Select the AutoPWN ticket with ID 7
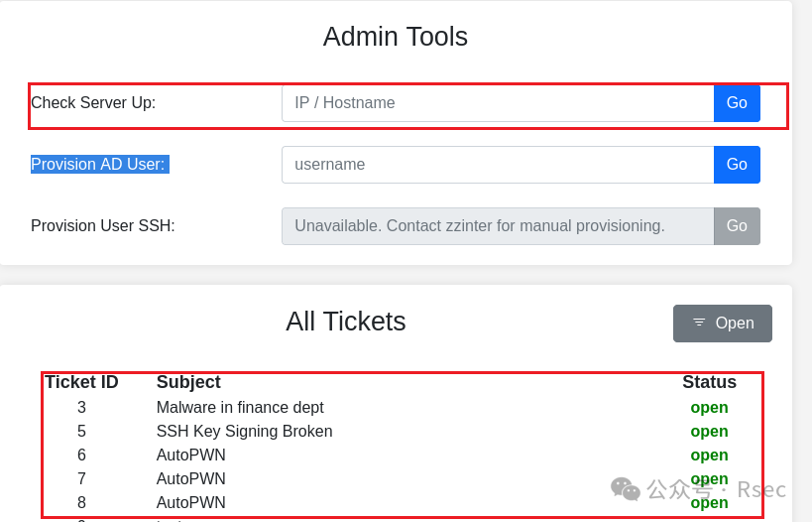The width and height of the screenshot is (812, 522). [x=191, y=479]
